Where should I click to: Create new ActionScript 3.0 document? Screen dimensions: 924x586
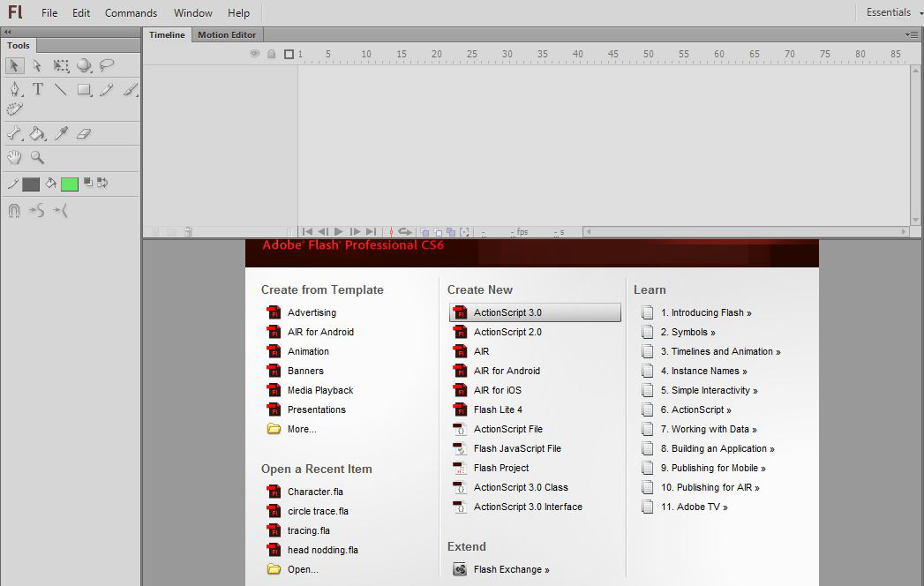coord(535,312)
